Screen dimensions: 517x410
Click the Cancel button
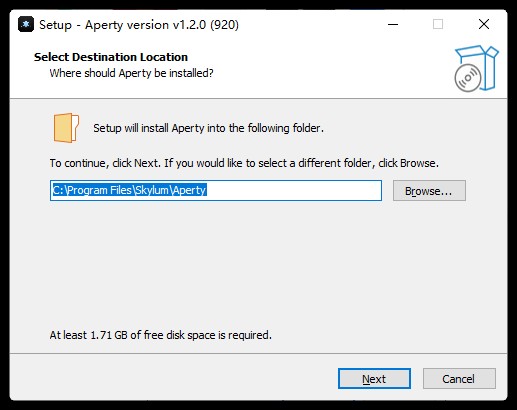[459, 379]
